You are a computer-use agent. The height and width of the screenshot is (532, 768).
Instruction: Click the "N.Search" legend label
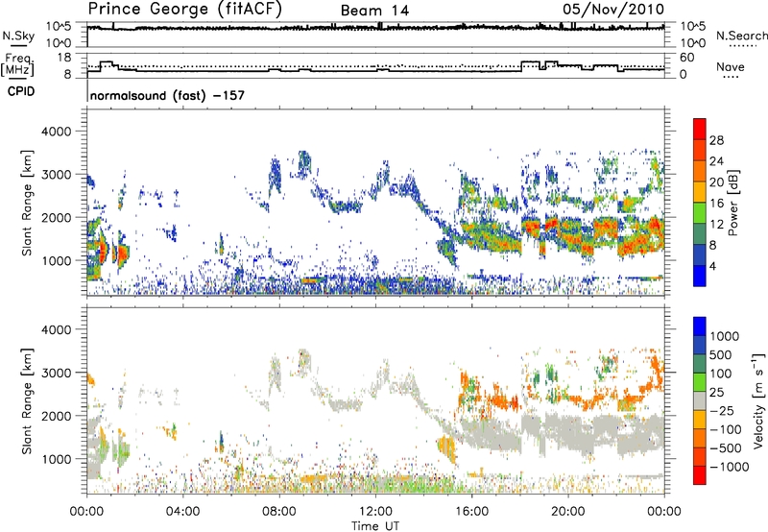coord(741,36)
